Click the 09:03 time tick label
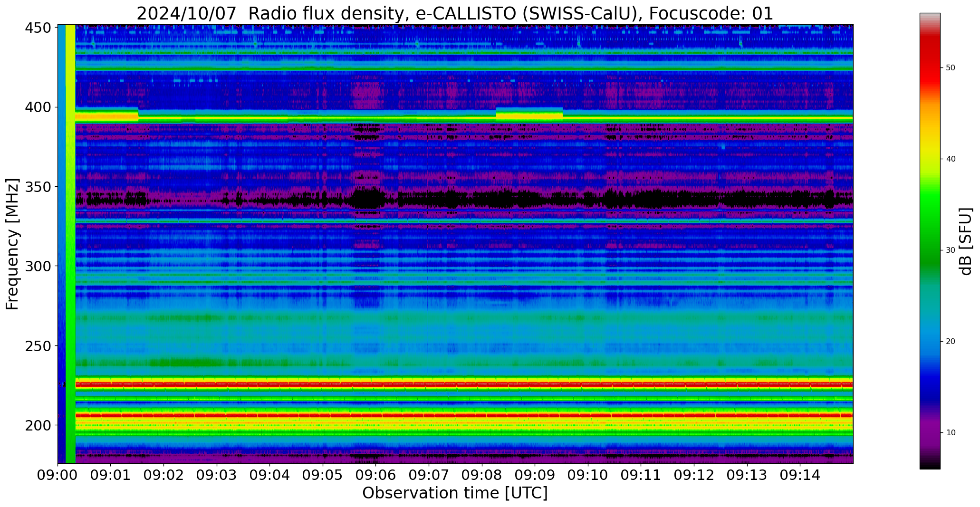 pos(217,475)
